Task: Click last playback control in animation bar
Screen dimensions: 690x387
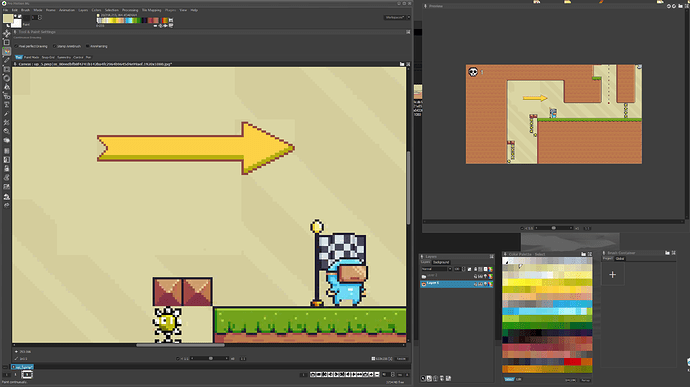Action: coord(377,375)
